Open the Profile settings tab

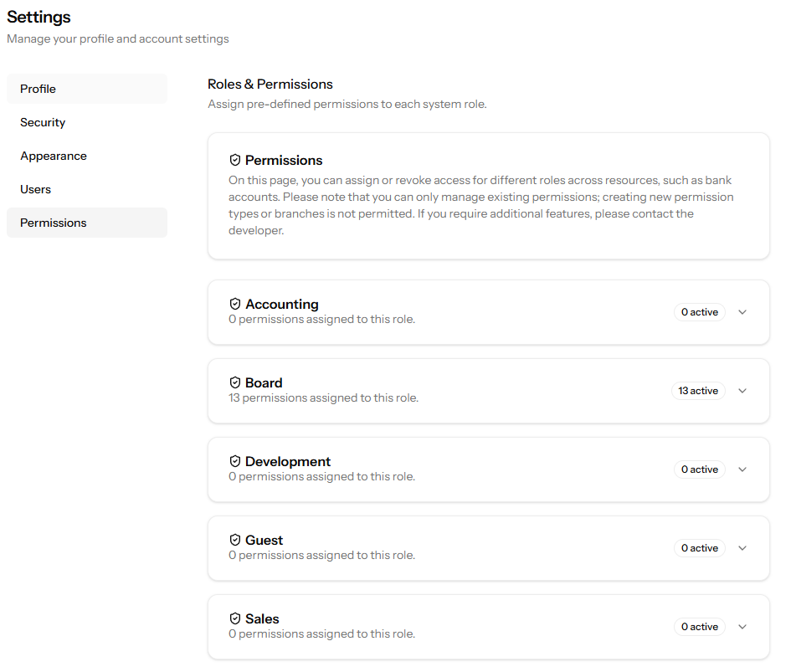(87, 89)
